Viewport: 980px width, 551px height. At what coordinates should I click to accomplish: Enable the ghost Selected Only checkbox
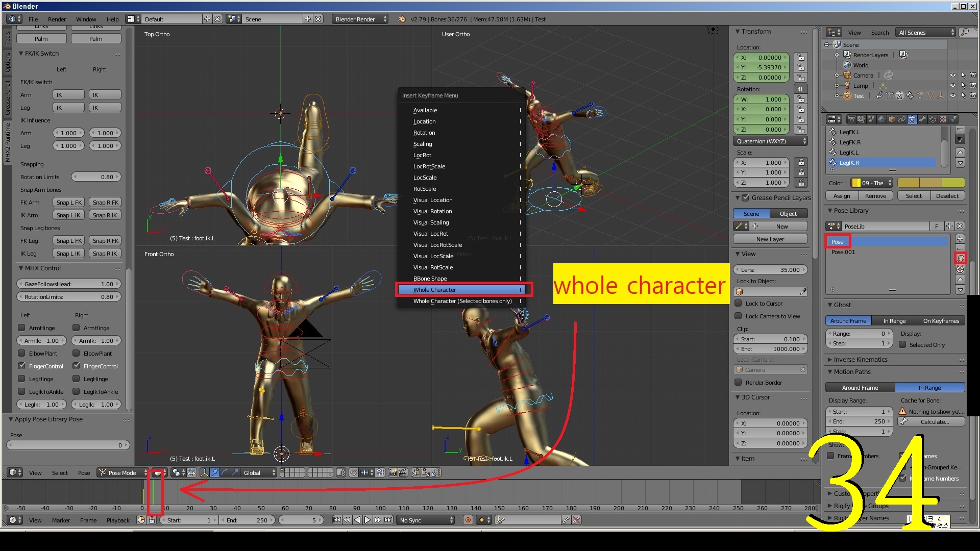point(902,344)
